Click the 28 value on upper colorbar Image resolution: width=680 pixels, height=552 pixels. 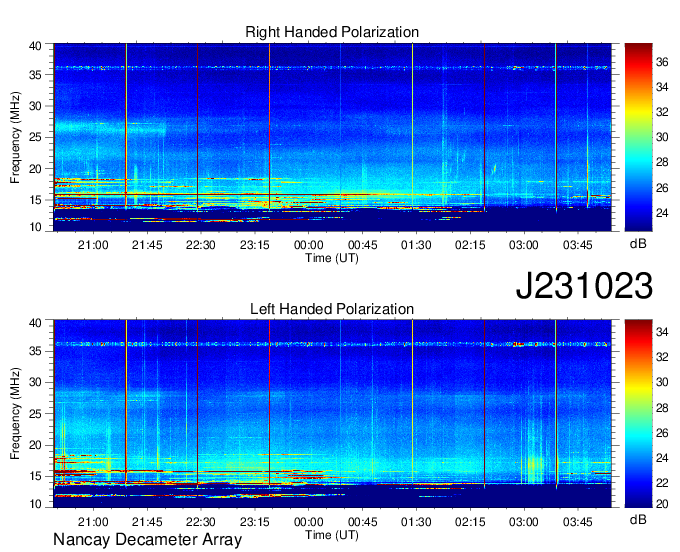point(662,163)
